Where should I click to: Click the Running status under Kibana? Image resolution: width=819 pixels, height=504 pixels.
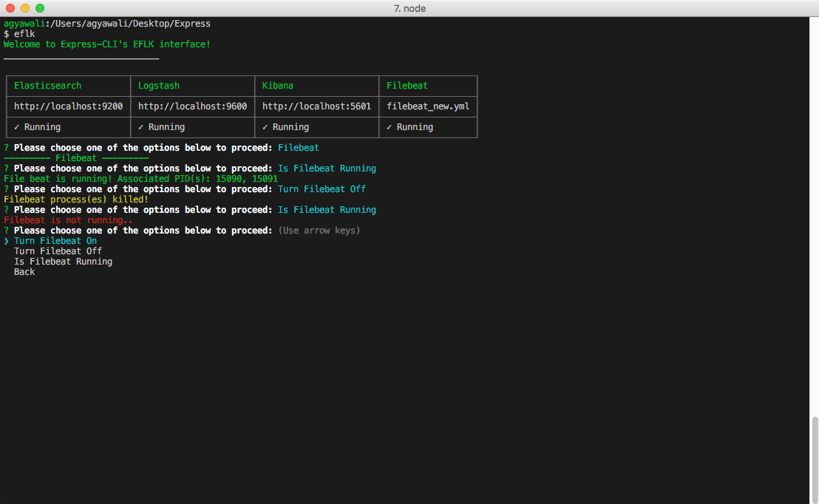tap(286, 127)
